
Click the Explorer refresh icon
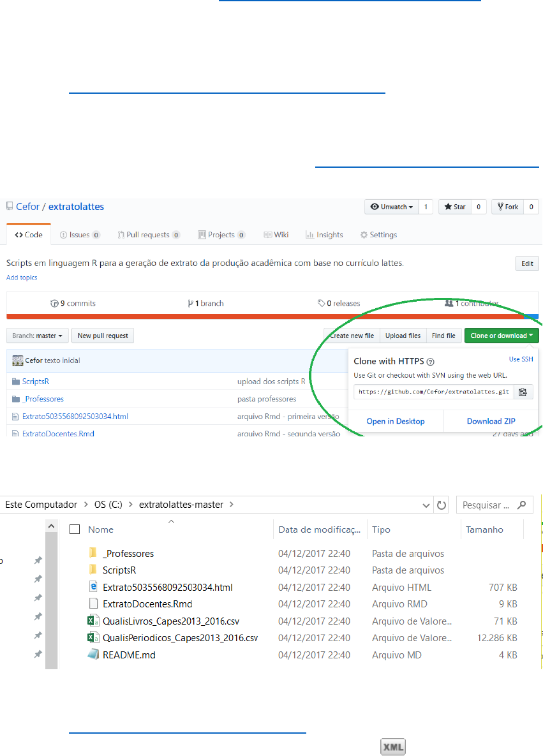pyautogui.click(x=442, y=505)
